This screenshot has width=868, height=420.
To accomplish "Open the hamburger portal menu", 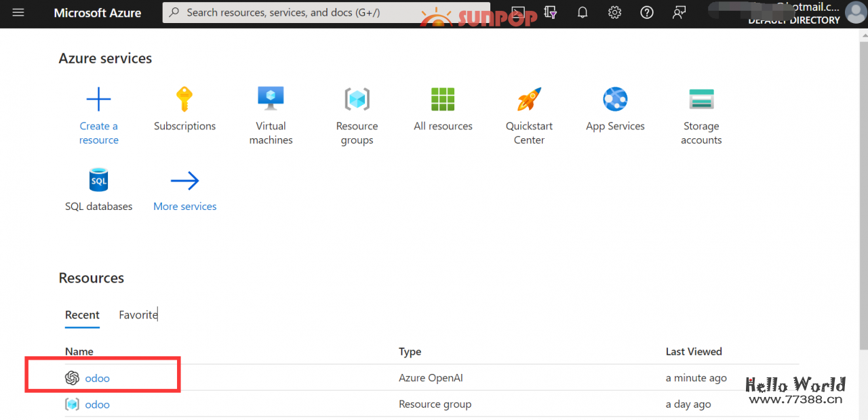I will pos(18,13).
